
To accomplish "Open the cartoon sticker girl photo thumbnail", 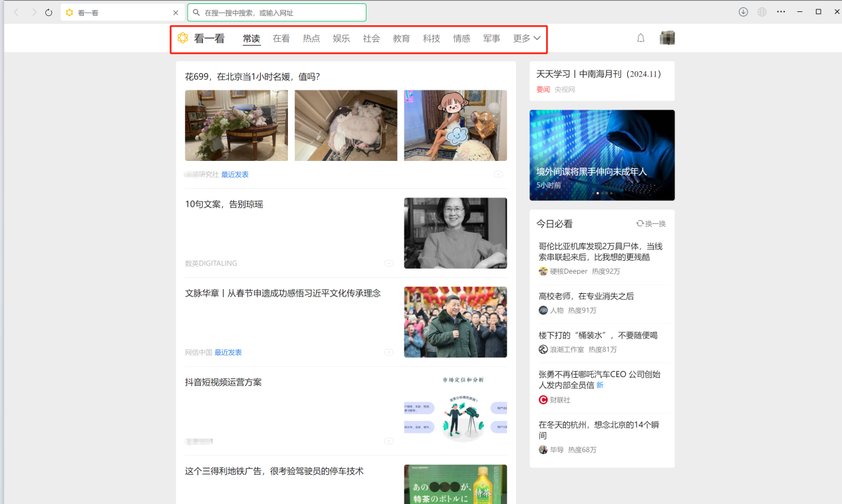I will point(456,126).
